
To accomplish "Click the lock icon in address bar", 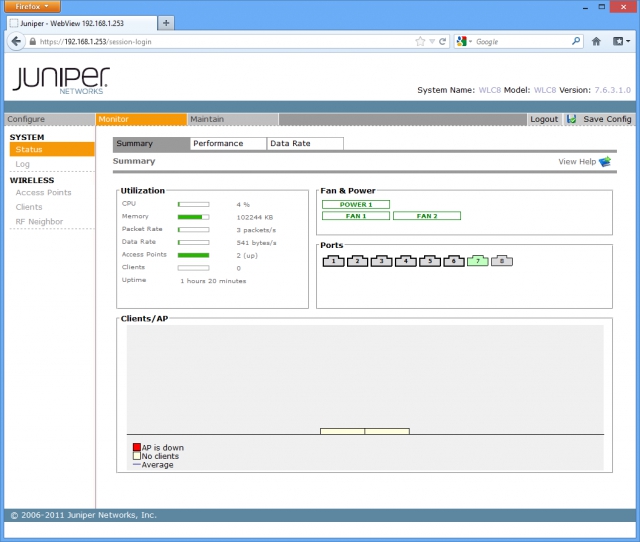I will tap(32, 42).
